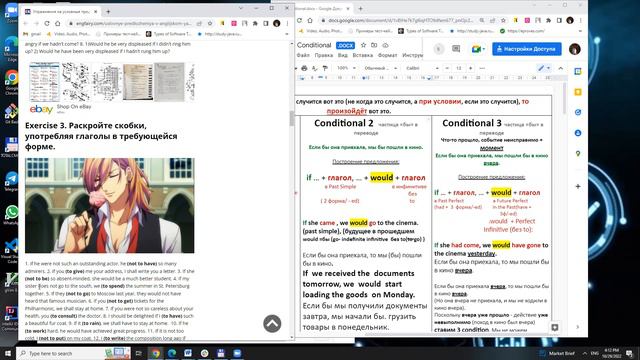Reload the Google Docs browser page
Image resolution: width=640 pixels, height=360 pixels.
[299, 20]
